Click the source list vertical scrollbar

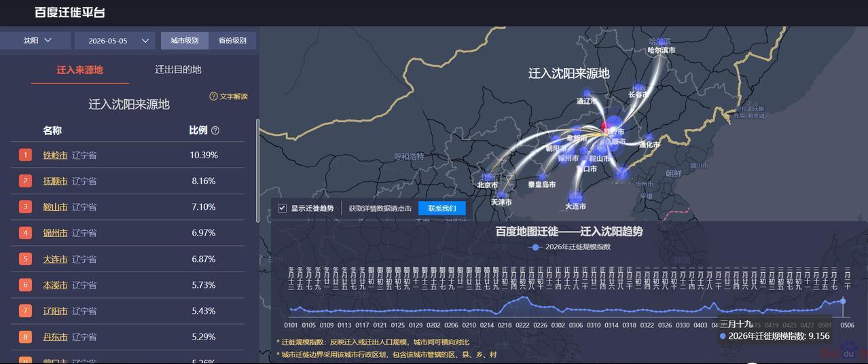click(x=257, y=170)
